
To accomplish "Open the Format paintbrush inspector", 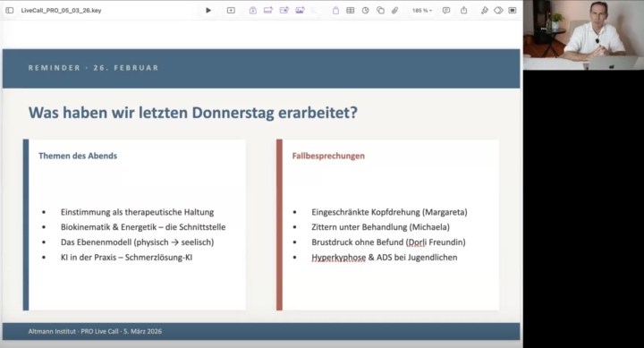I will pos(485,10).
